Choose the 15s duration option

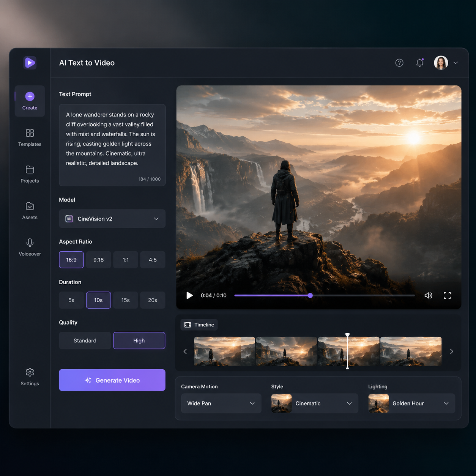point(126,300)
